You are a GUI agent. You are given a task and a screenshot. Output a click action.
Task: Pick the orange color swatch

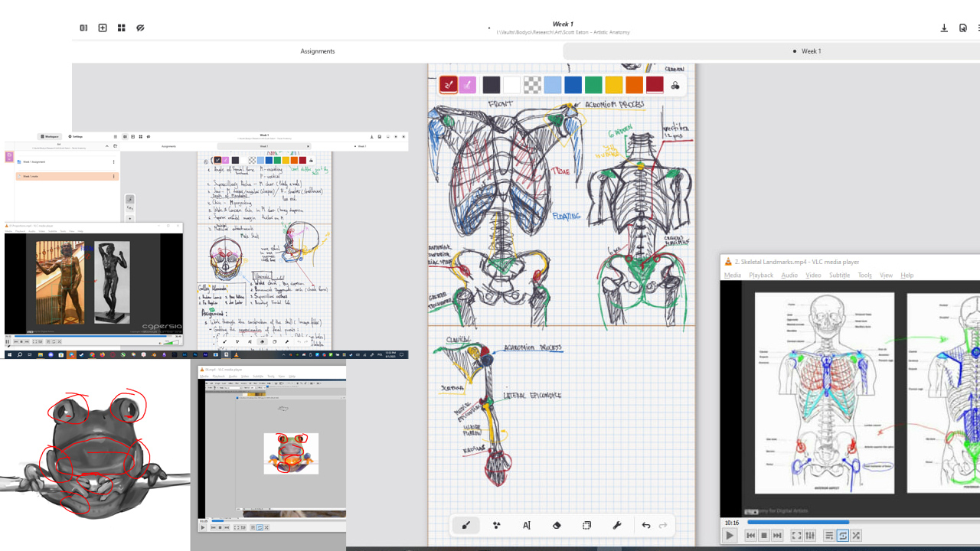634,85
